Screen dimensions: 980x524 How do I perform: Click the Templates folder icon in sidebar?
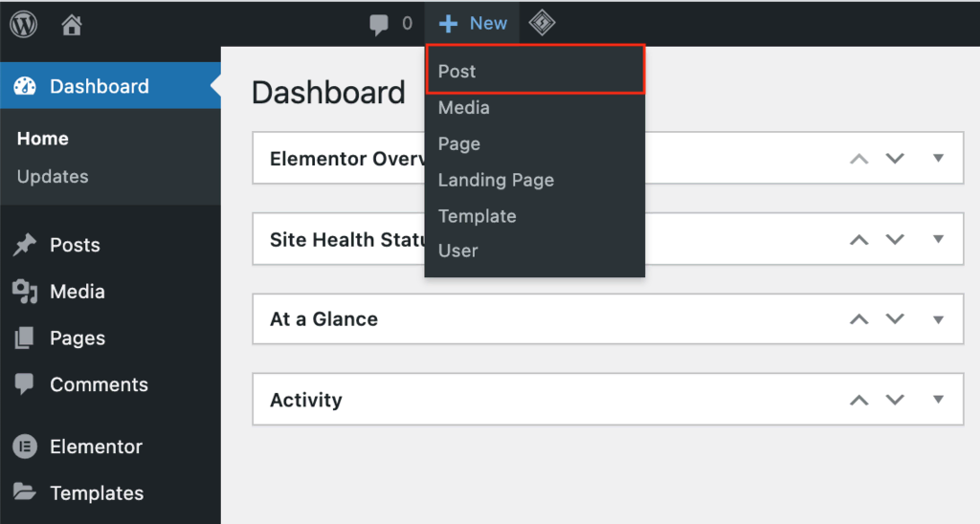click(x=24, y=493)
